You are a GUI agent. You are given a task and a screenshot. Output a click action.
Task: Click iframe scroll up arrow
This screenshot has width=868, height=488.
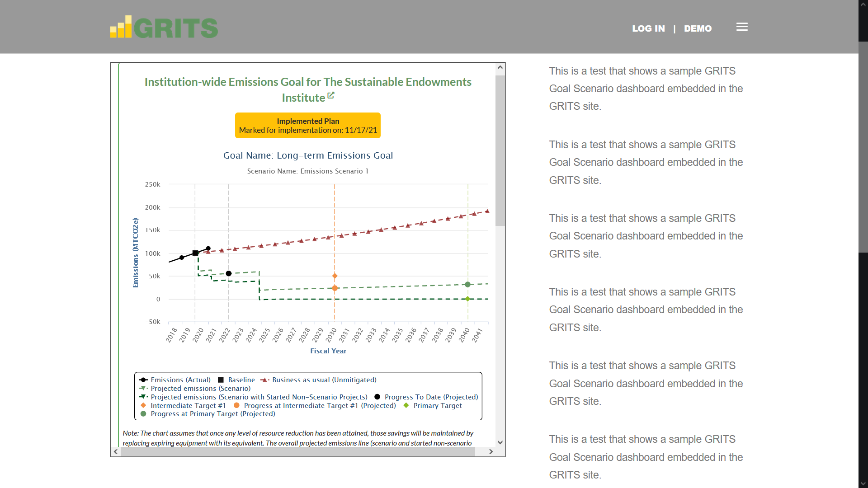(500, 68)
